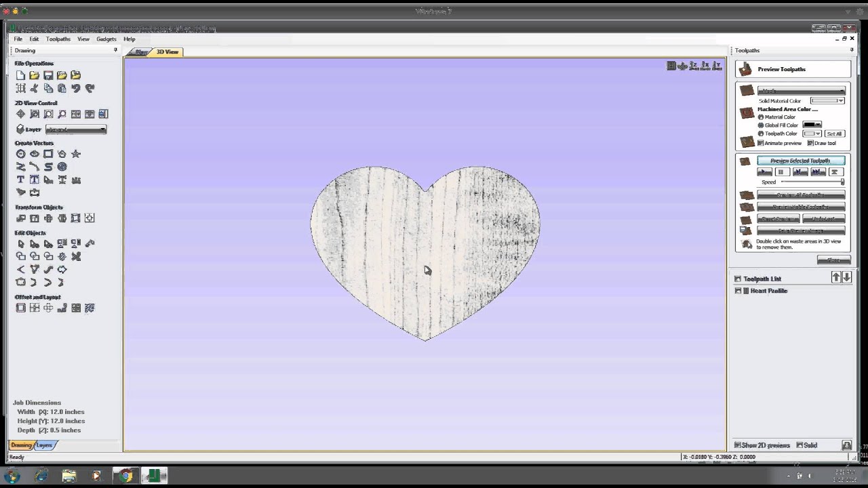This screenshot has width=868, height=488.
Task: Click the Layer stack icon
Action: tap(20, 129)
